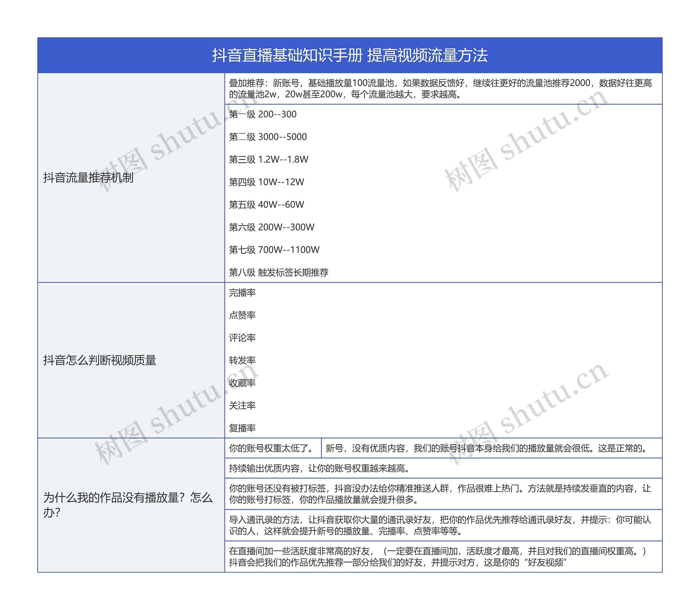The width and height of the screenshot is (700, 610).
Task: Select the cell 抖音怎么判断视频质量
Action: pos(131,360)
